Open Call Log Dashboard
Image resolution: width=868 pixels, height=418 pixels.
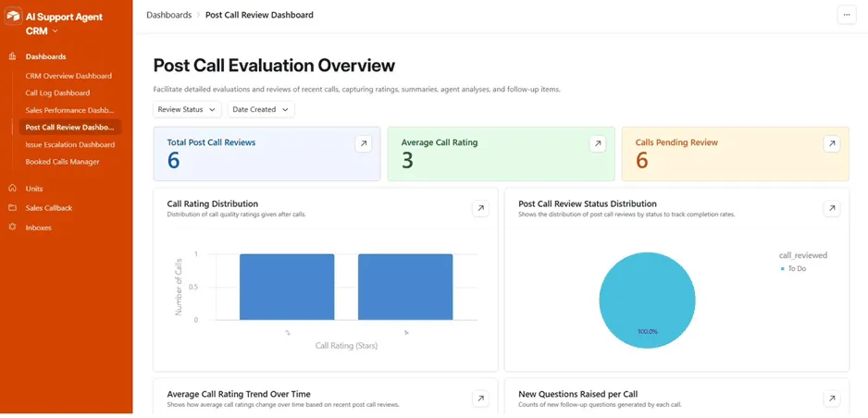click(x=57, y=92)
